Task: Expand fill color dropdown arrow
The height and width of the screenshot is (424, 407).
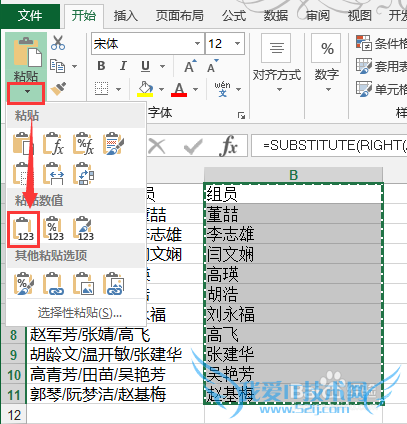Action: [161, 89]
